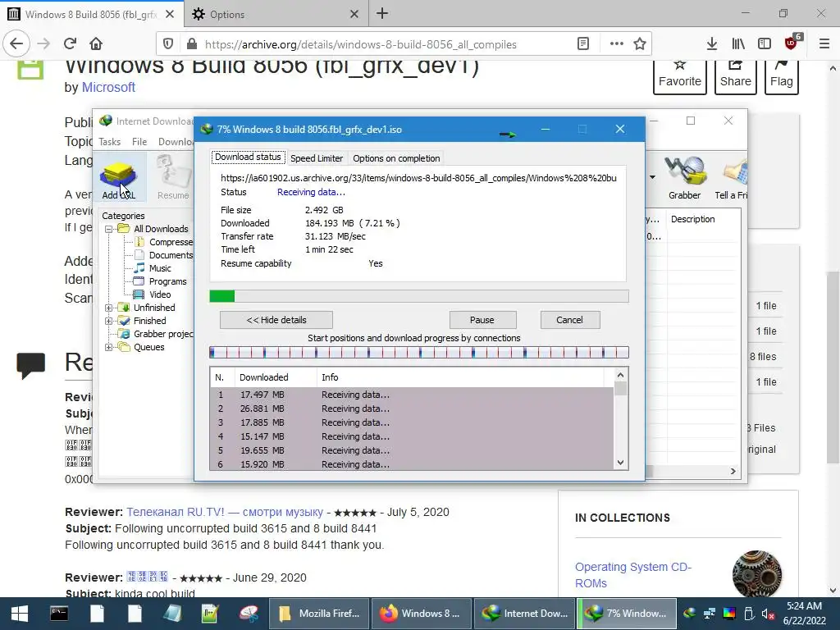Expand the Finished category
This screenshot has width=840, height=630.
[109, 321]
